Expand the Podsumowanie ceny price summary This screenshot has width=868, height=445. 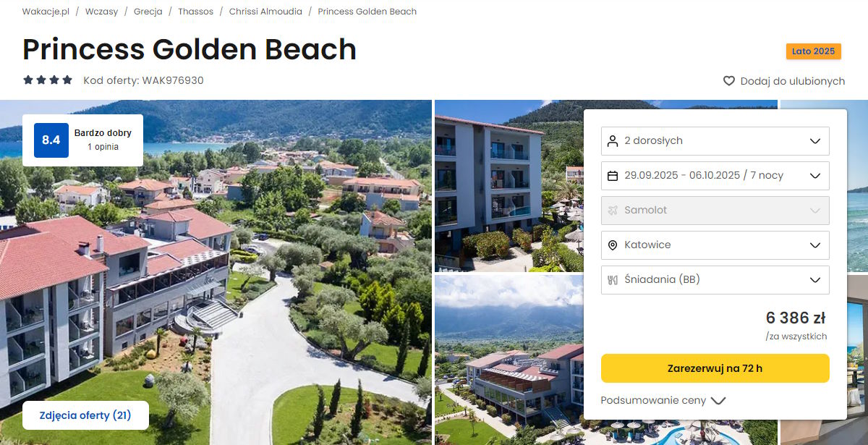(x=663, y=400)
